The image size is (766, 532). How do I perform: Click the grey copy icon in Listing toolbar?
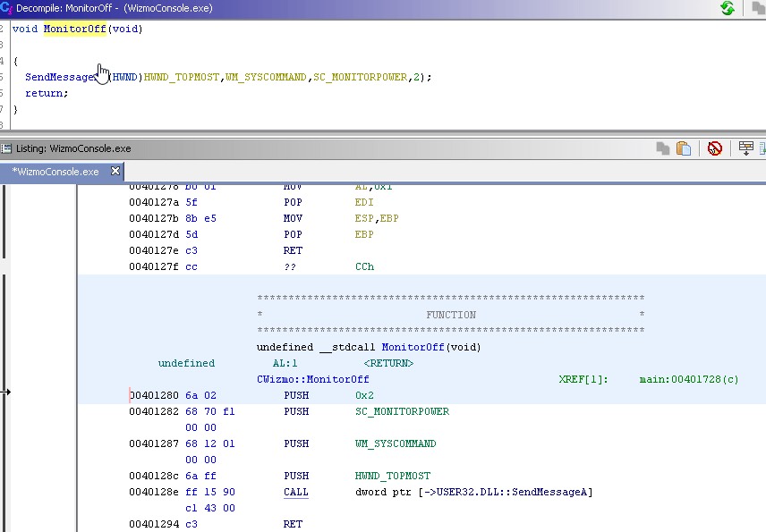click(663, 148)
